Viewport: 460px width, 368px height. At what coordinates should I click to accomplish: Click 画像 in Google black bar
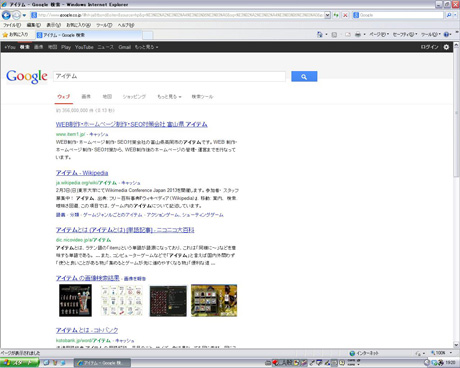[39, 47]
